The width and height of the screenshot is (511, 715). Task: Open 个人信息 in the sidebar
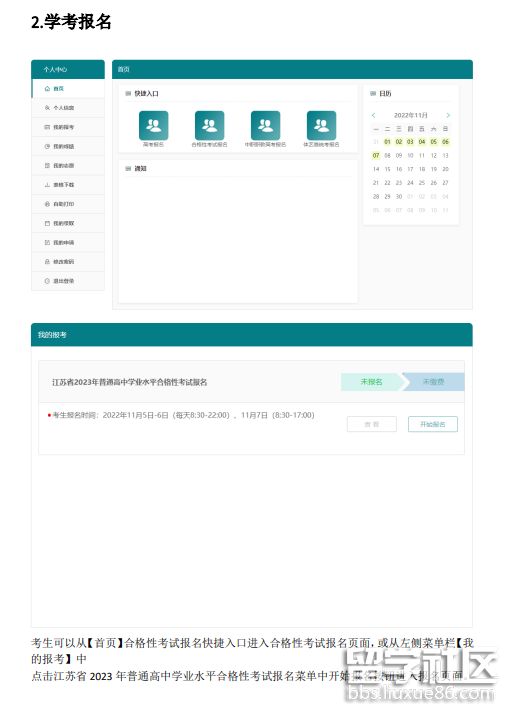[x=68, y=108]
